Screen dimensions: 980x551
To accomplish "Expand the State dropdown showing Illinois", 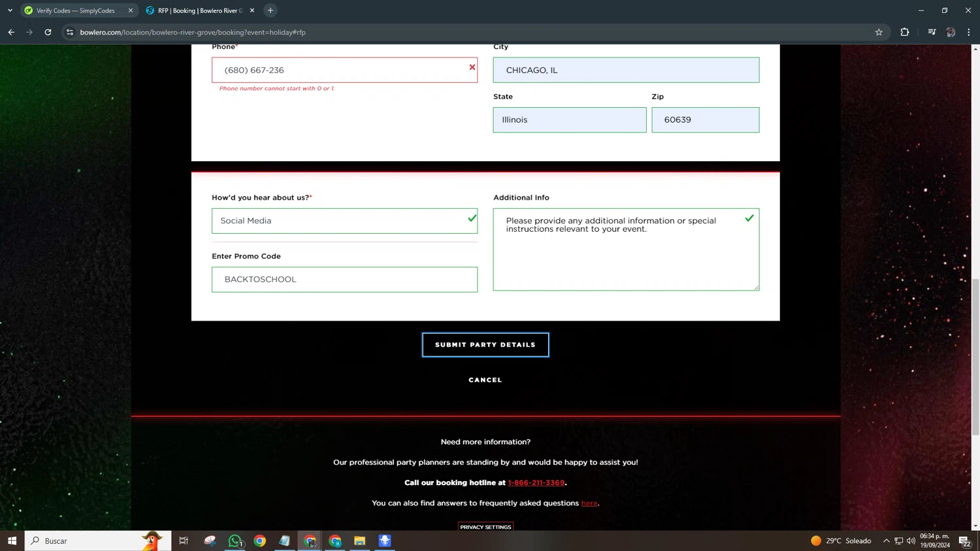I will tap(569, 120).
